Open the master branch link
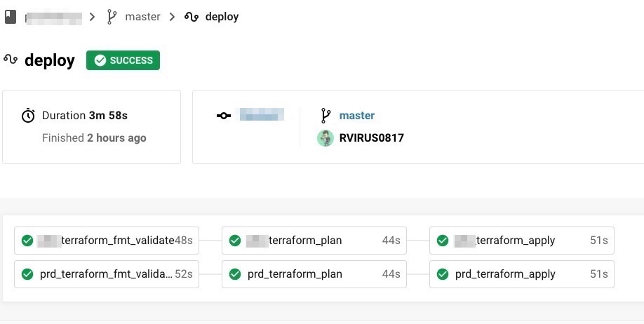This screenshot has height=324, width=644. (x=356, y=116)
